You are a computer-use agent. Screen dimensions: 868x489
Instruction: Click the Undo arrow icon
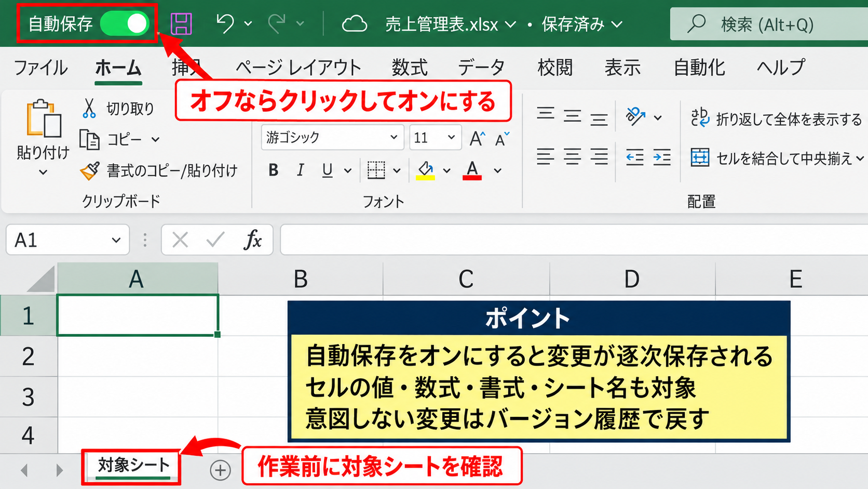click(225, 24)
